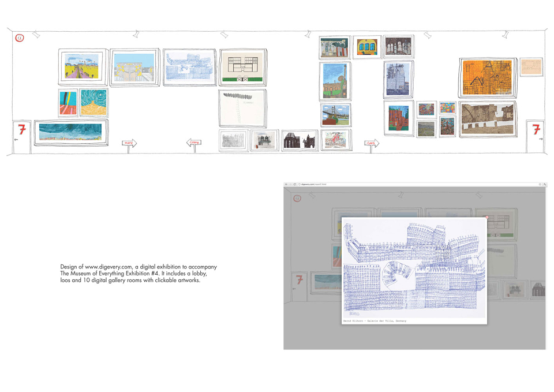Click the 'more' arrow signpost

[129, 143]
